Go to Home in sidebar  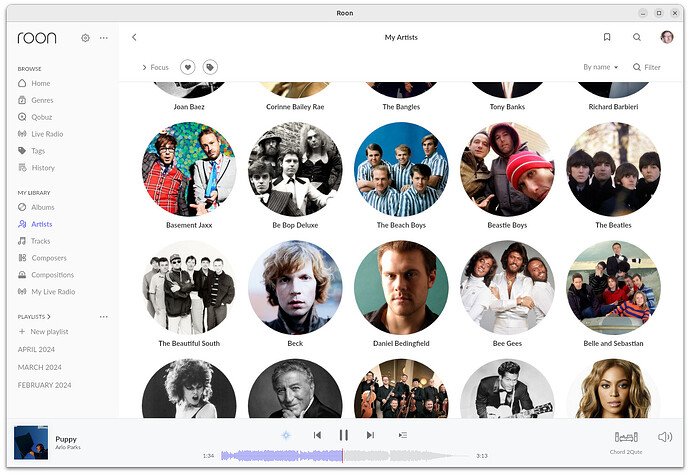click(34, 83)
